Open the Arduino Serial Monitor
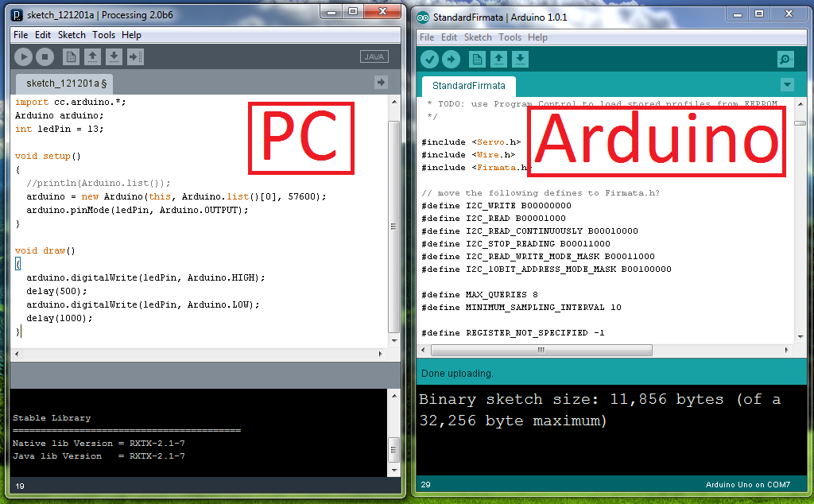The height and width of the screenshot is (504, 814). (x=785, y=59)
